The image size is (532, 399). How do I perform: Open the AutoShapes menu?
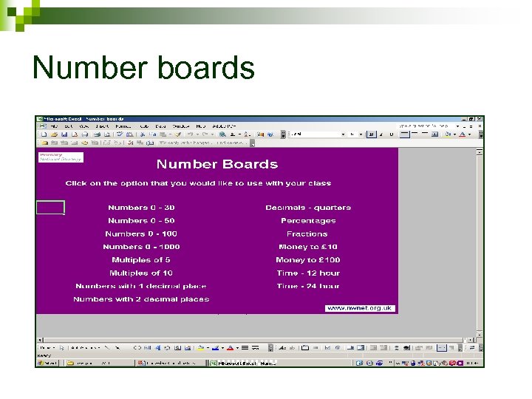[x=86, y=348]
